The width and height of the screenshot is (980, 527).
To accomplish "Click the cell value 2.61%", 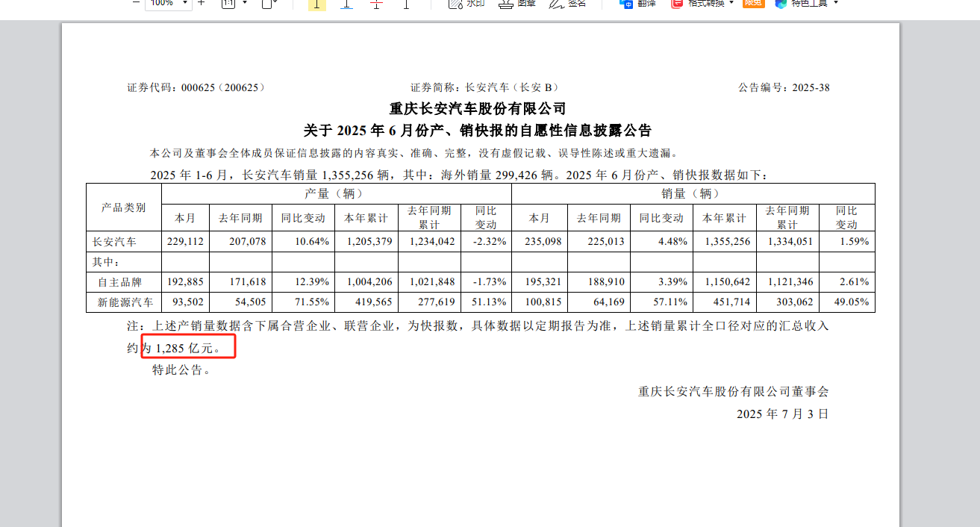I will pyautogui.click(x=855, y=282).
